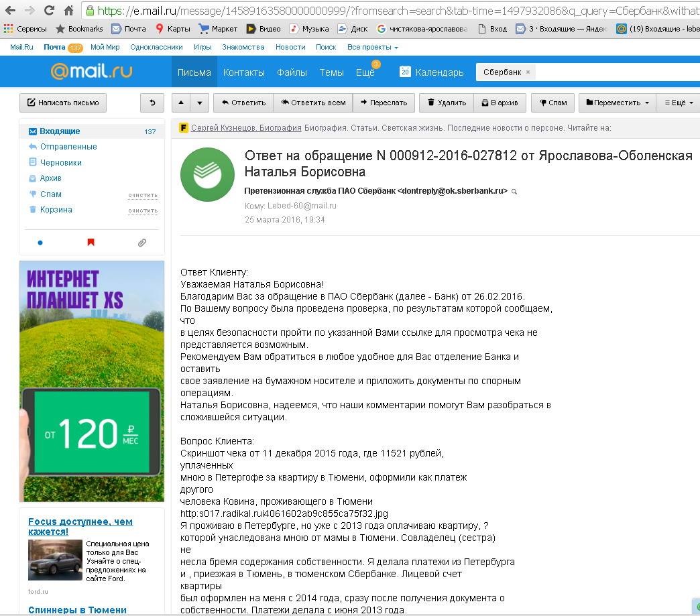The image size is (700, 616).
Task: Open the browser home page icon
Action: (x=68, y=10)
